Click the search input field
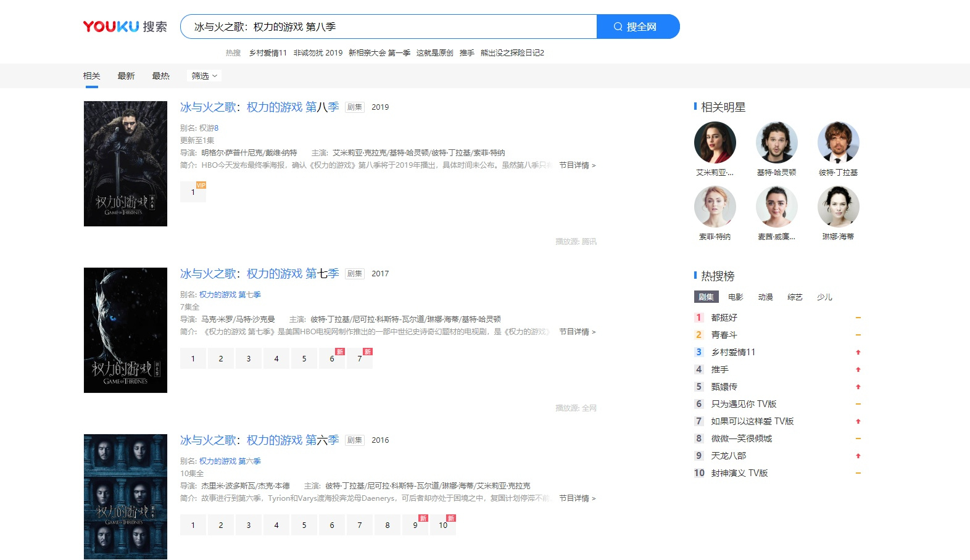Viewport: 970px width, 560px height. (x=389, y=27)
